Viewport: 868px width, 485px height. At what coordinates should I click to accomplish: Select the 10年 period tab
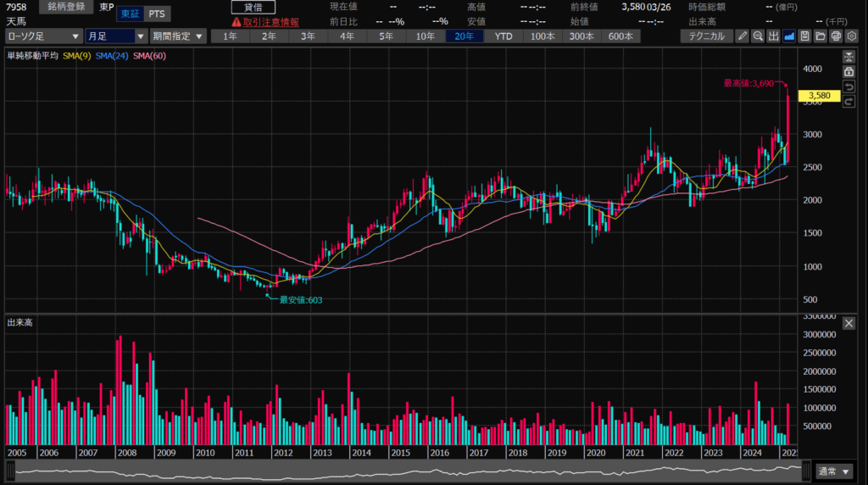[425, 36]
